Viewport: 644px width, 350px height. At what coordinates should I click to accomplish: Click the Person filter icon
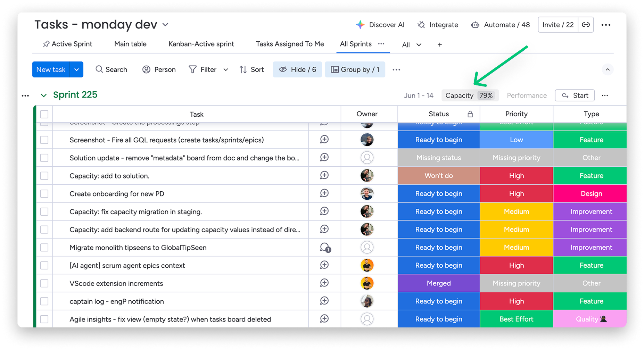tap(146, 69)
